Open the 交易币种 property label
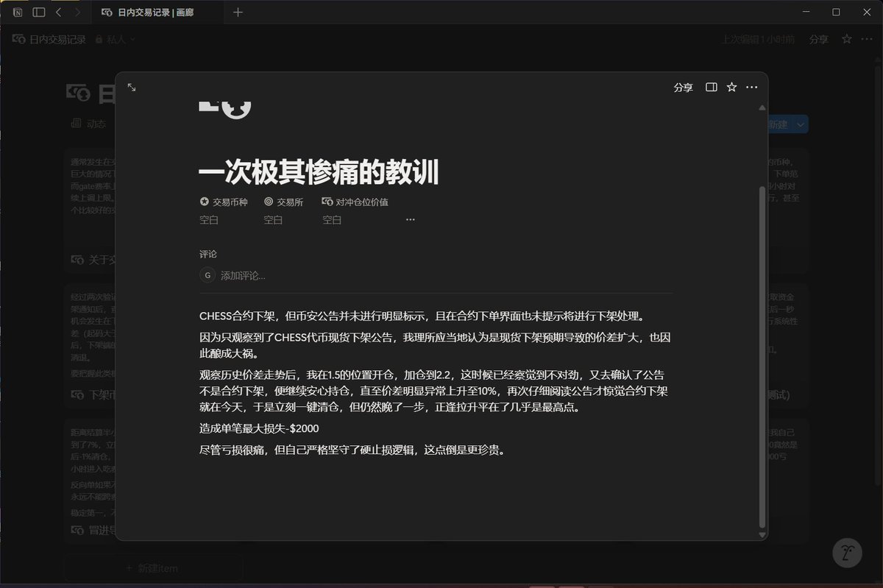 coord(224,202)
